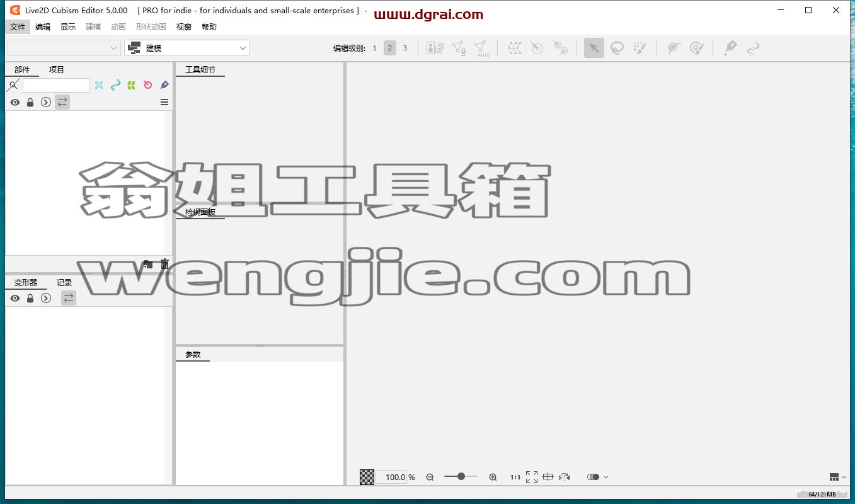The width and height of the screenshot is (855, 504).
Task: Click the zoom in magnifier icon
Action: coord(493,477)
